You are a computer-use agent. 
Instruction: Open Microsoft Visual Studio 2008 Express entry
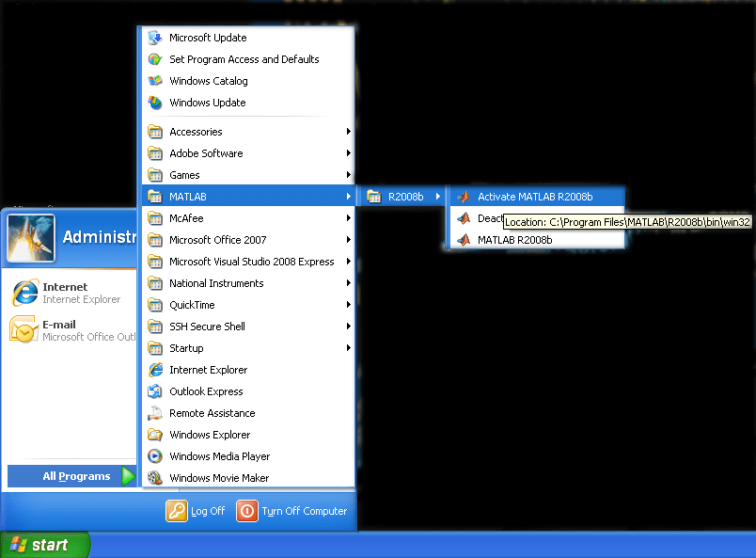pyautogui.click(x=248, y=262)
